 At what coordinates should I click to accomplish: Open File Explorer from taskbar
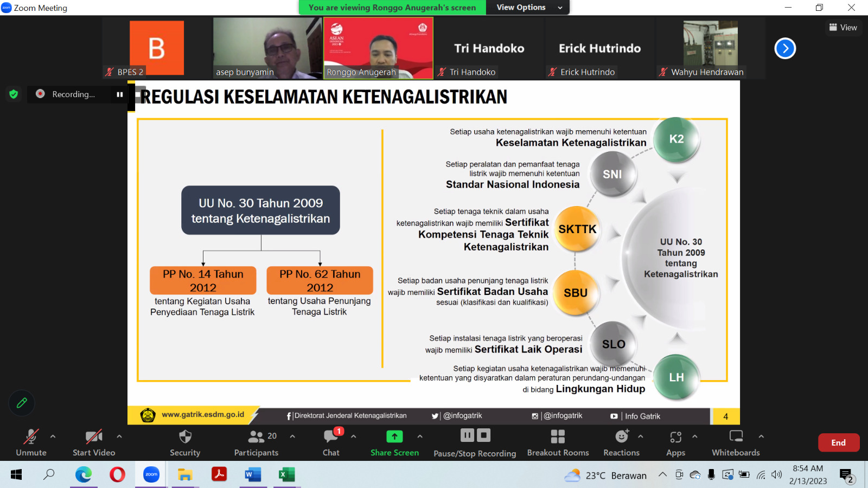(185, 475)
